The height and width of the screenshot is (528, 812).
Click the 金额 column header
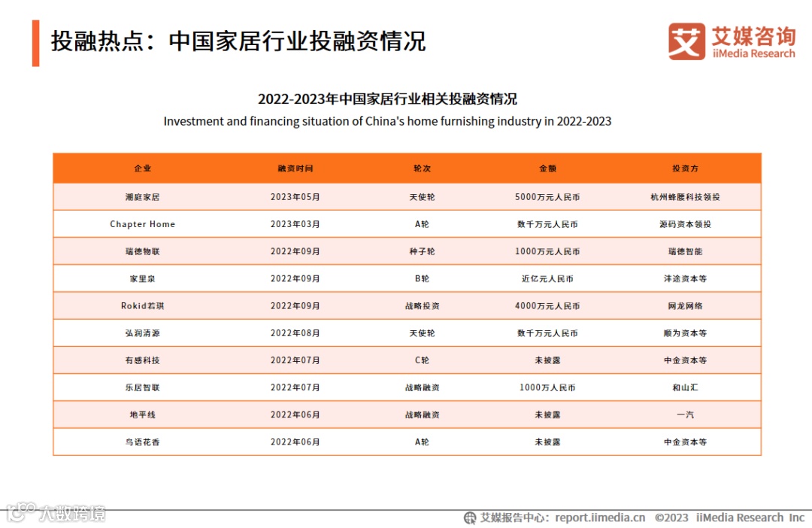547,168
